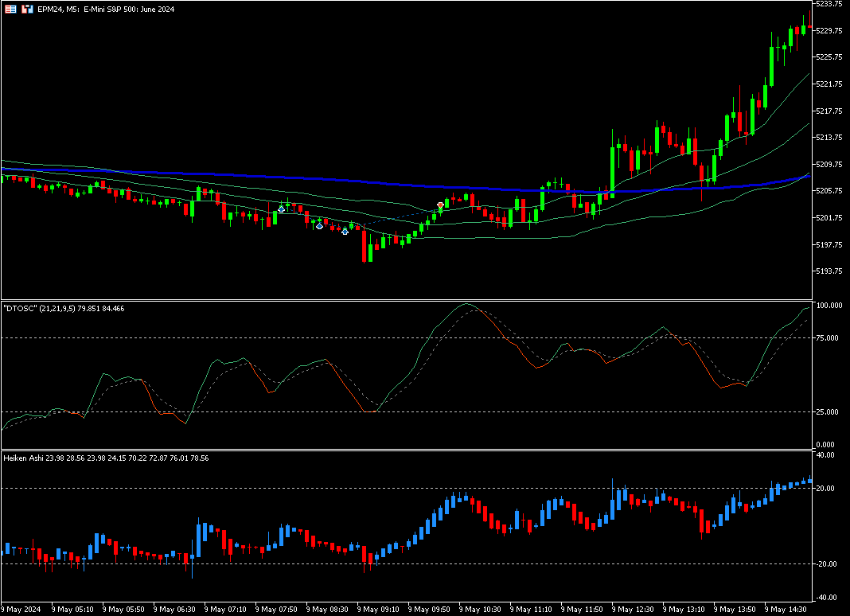
Task: Click the 5217.75 price axis label
Action: click(x=829, y=111)
